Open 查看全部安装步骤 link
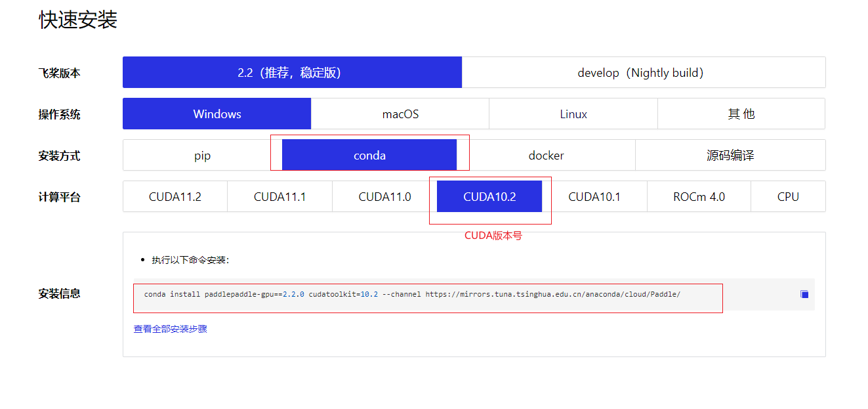The height and width of the screenshot is (409, 868). tap(171, 329)
